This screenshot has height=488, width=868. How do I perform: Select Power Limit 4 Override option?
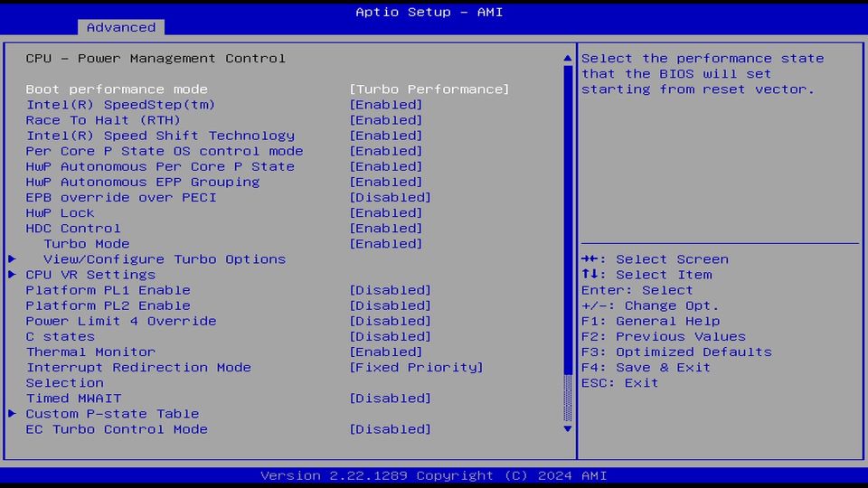click(x=121, y=322)
